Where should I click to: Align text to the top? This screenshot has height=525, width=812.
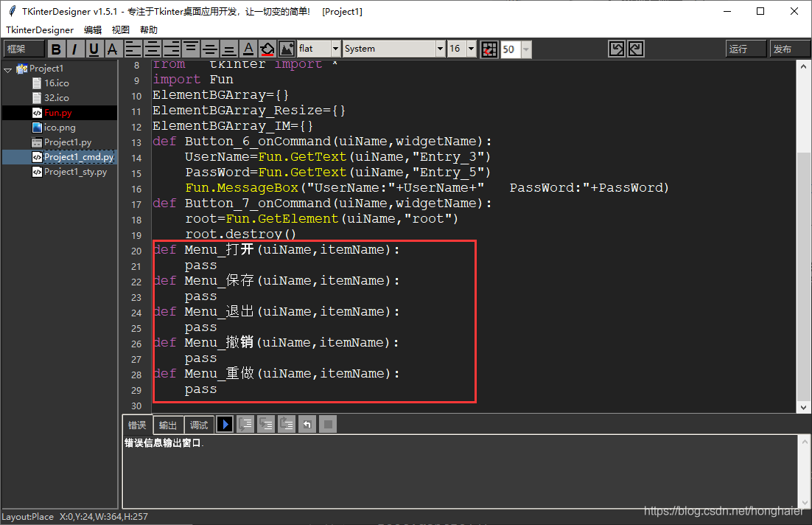pos(191,49)
